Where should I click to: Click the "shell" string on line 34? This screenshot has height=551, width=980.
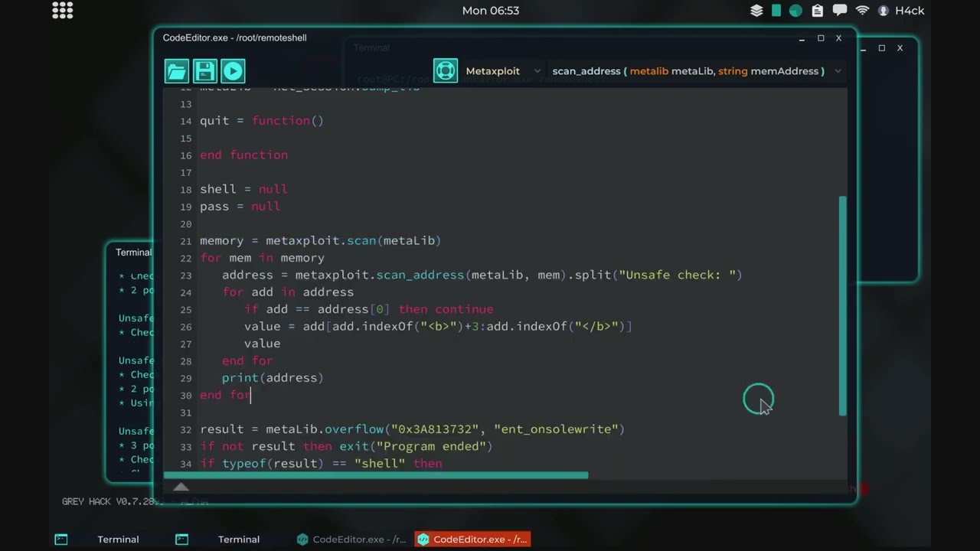coord(380,463)
